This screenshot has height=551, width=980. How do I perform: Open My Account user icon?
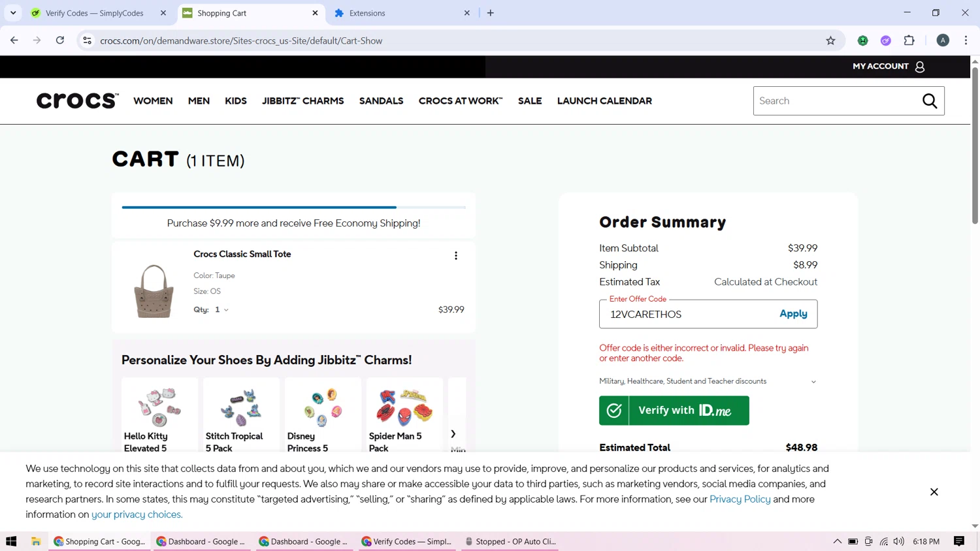pyautogui.click(x=920, y=67)
